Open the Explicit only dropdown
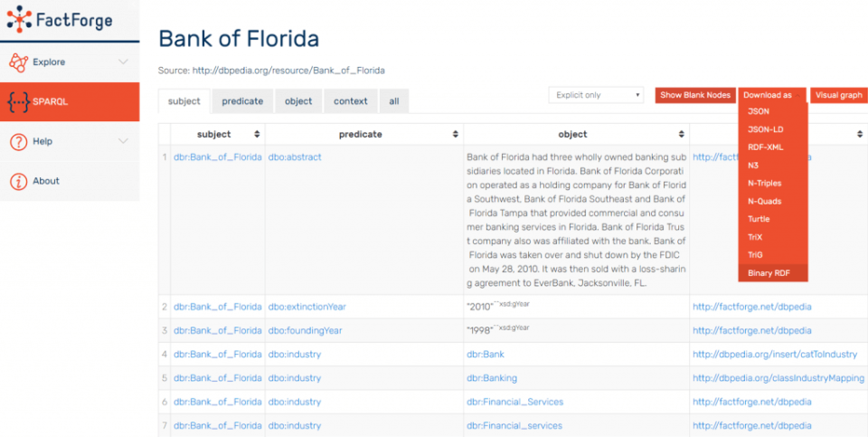 click(596, 95)
